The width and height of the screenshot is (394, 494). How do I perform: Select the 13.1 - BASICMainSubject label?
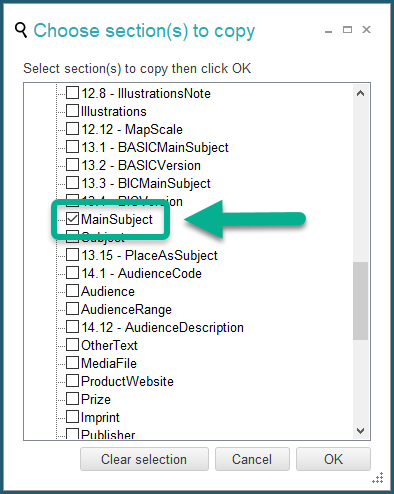[x=155, y=148]
